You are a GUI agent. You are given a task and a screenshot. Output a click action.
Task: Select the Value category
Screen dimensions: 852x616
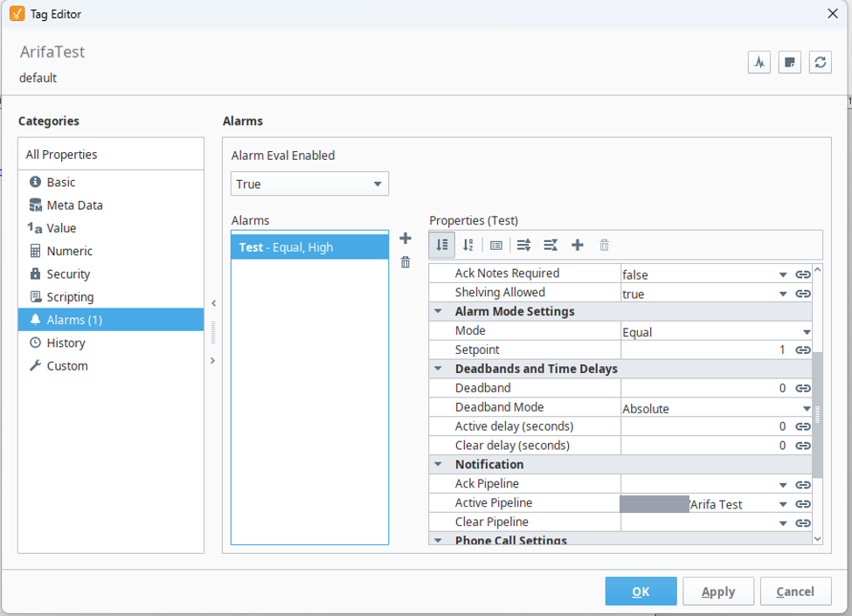pyautogui.click(x=111, y=228)
